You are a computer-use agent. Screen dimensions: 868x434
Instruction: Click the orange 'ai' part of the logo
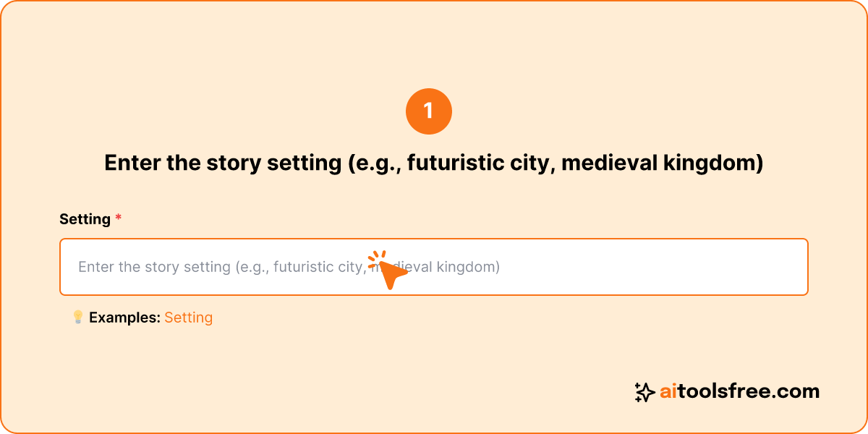(669, 391)
